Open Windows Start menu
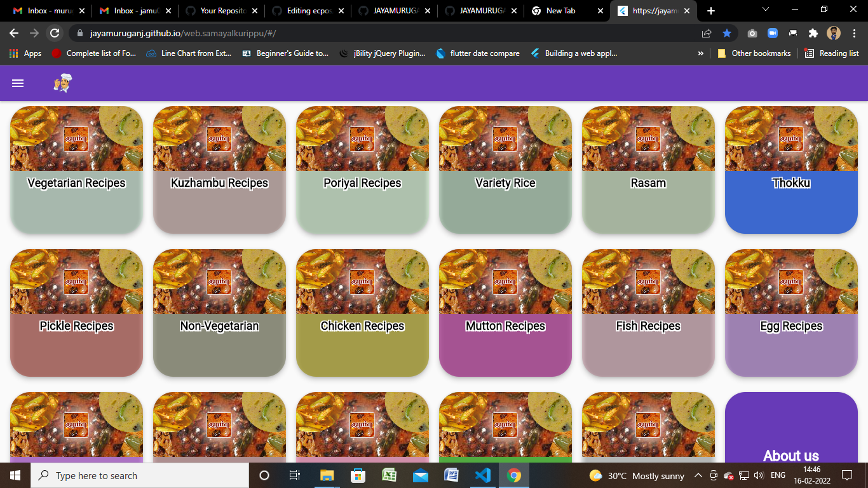 [15, 475]
